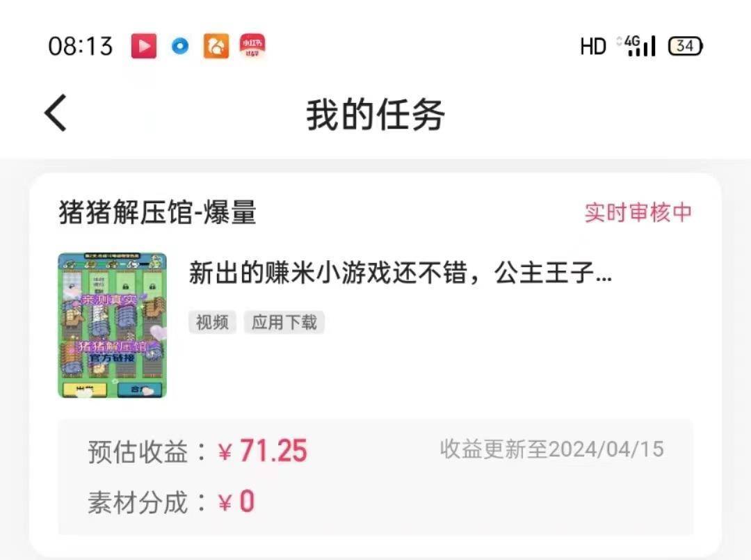Select the 应用下载 tag
Image resolution: width=751 pixels, height=560 pixels.
(x=284, y=322)
